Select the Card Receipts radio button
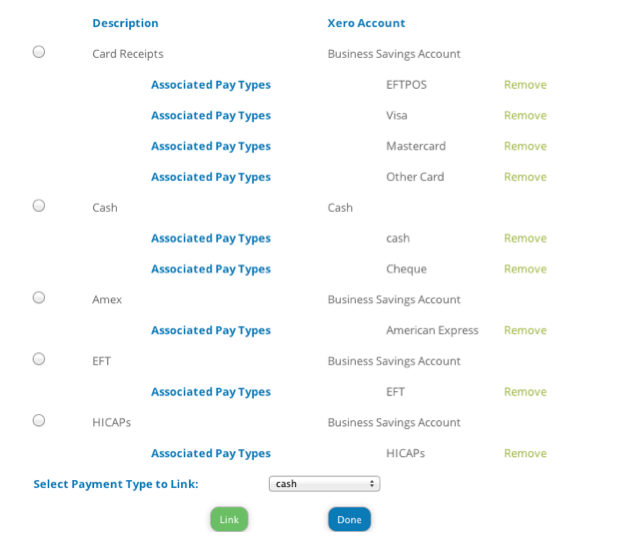635x544 pixels. [x=39, y=52]
